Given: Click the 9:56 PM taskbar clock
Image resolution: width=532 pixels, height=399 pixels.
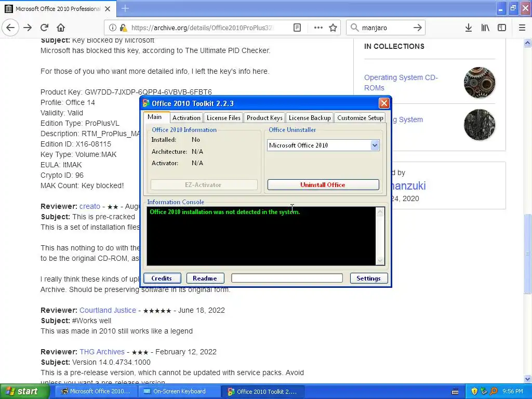Looking at the screenshot, I should pos(512,392).
